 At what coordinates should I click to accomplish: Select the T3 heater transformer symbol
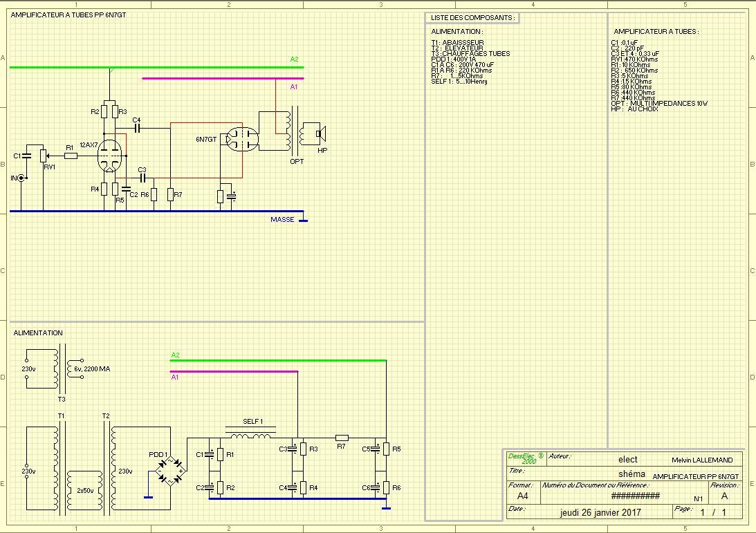[62, 369]
